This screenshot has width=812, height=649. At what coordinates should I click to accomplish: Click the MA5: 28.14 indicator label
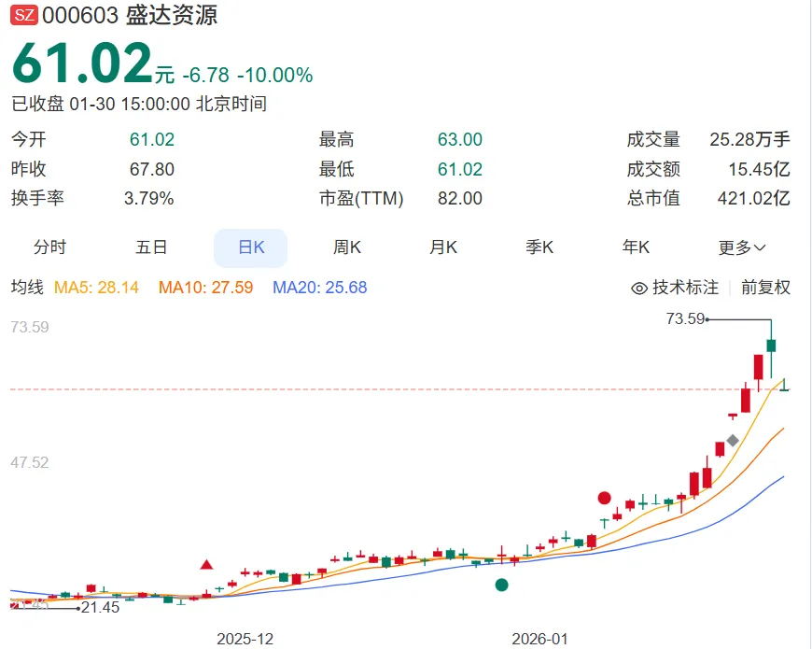pos(96,288)
